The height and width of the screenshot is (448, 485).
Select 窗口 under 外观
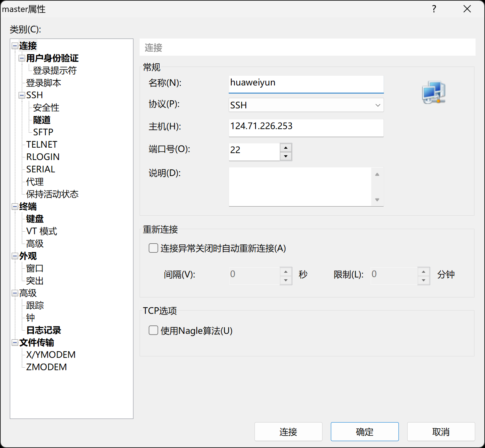click(x=35, y=268)
